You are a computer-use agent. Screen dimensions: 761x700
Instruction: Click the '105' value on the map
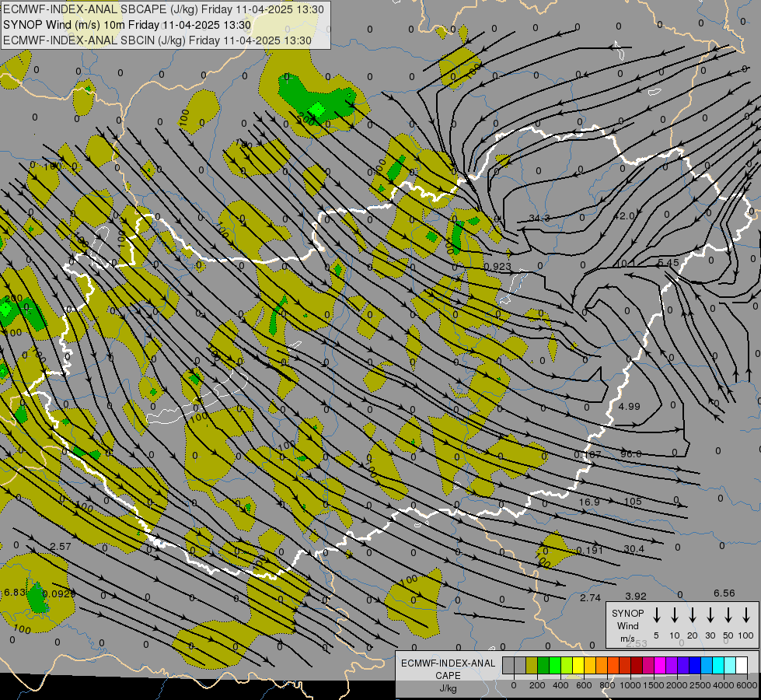pos(633,502)
